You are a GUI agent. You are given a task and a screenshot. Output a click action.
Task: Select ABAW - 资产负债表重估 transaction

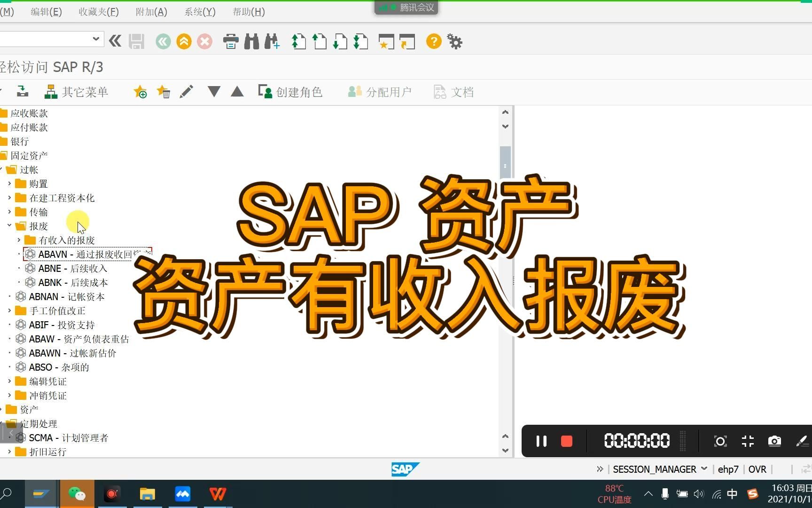pyautogui.click(x=72, y=339)
